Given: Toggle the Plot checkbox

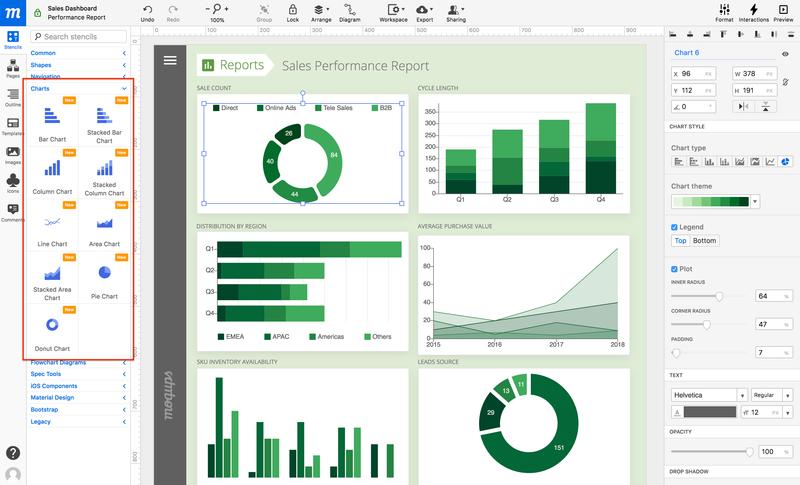Looking at the screenshot, I should click(x=674, y=269).
